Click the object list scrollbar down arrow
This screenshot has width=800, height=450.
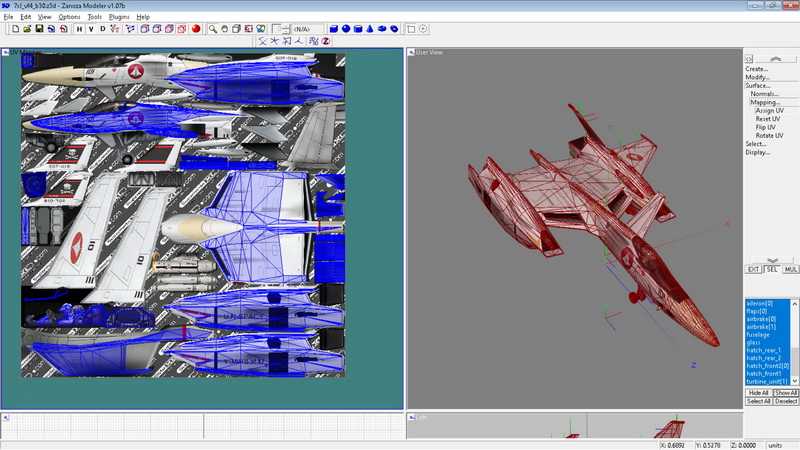[x=795, y=381]
